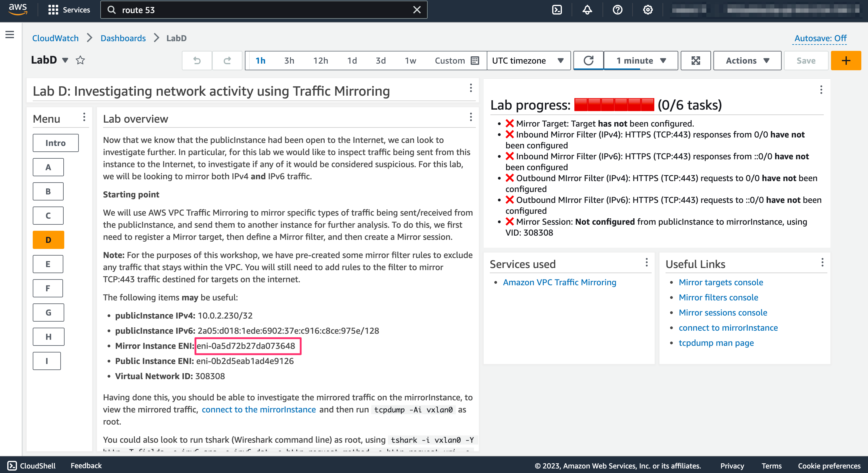
Task: Click the Dashboards breadcrumb link
Action: coord(123,38)
